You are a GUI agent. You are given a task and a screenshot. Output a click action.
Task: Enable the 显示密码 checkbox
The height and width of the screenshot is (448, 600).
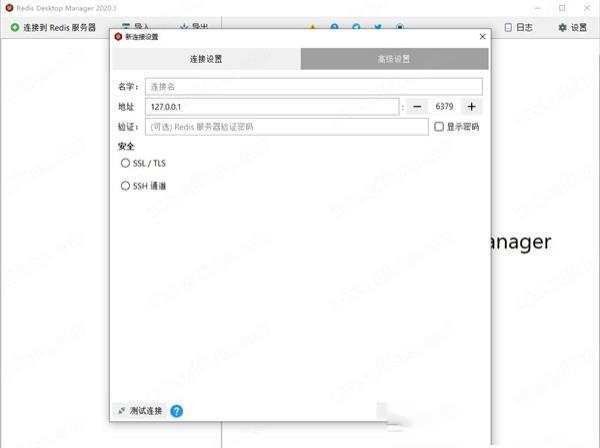tap(439, 127)
